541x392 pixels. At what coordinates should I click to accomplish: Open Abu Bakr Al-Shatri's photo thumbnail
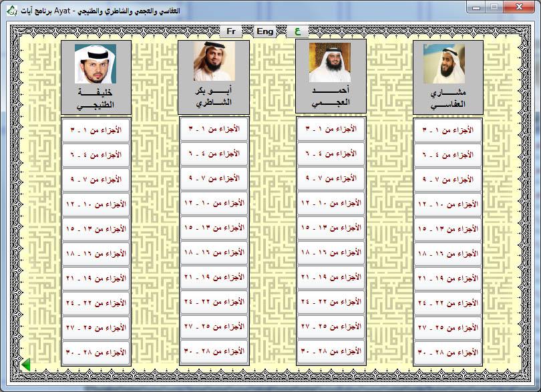tap(214, 63)
